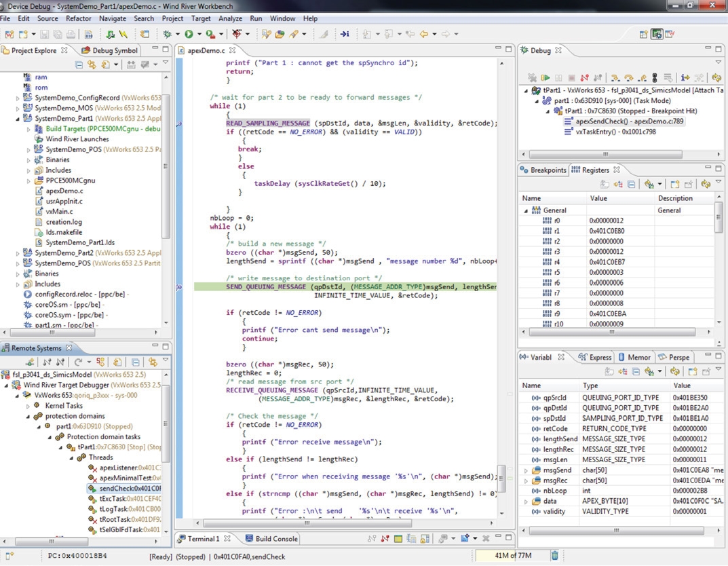728x566 pixels.
Task: Click the External Tools run icon in main toolbar
Action: point(210,34)
